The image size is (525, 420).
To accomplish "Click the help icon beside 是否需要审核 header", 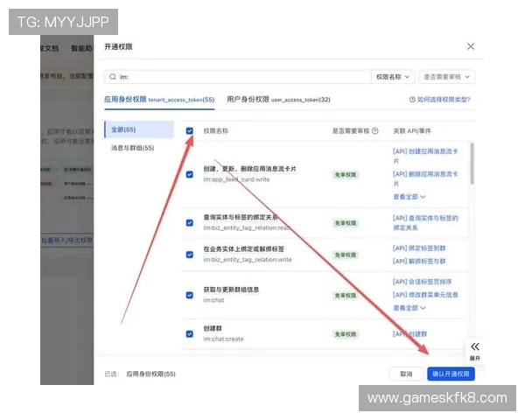I will pos(375,131).
